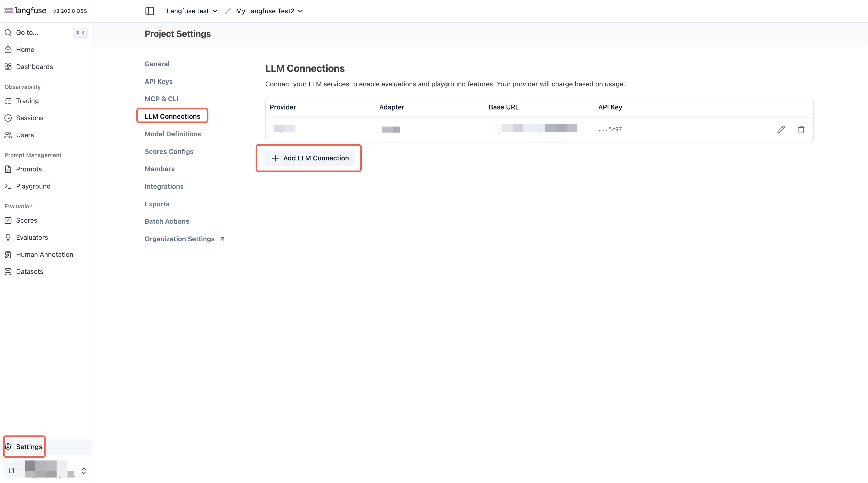
Task: Expand the user account switcher chevrons
Action: (84, 471)
